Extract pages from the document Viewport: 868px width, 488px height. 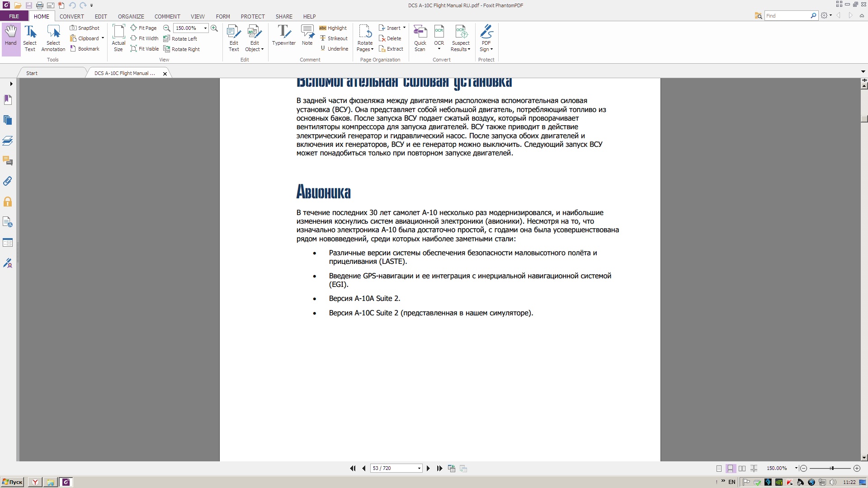click(x=391, y=49)
